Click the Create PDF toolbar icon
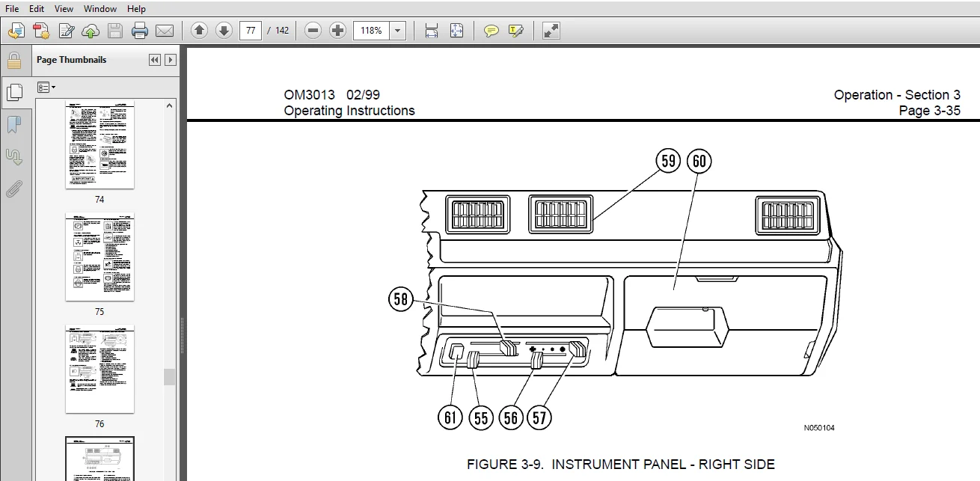Screen dimensions: 980x481 point(41,31)
